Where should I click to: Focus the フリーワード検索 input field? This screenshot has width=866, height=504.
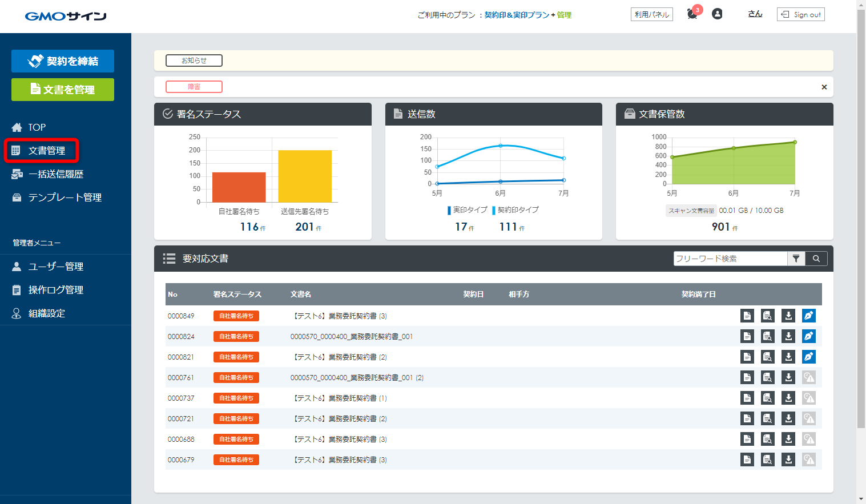[x=730, y=259]
